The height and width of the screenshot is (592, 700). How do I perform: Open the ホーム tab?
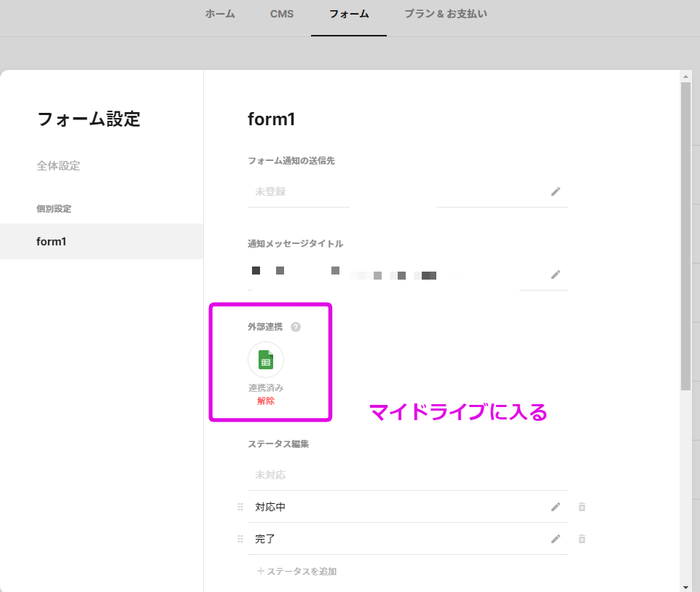220,15
